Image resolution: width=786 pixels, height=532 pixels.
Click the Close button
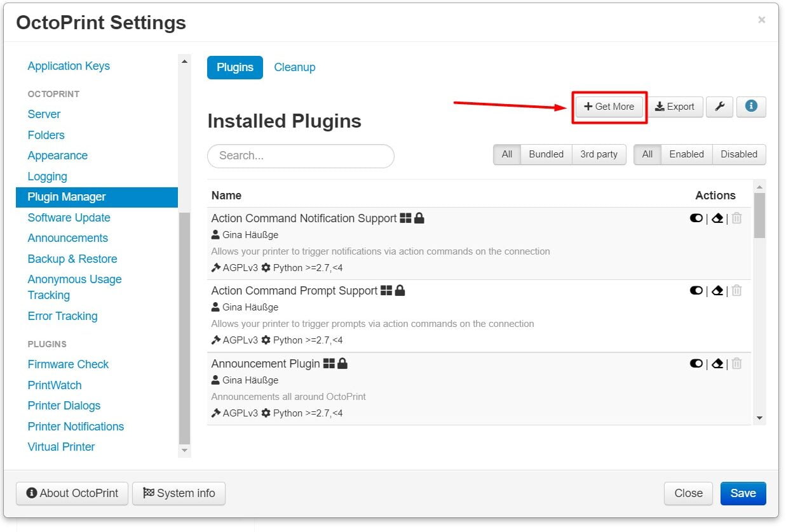tap(689, 493)
